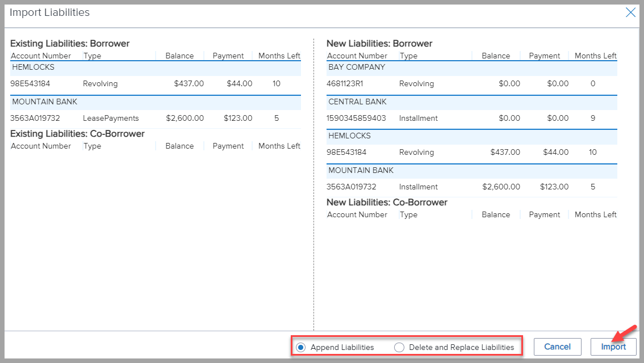Click account number 1590345859403

[356, 118]
